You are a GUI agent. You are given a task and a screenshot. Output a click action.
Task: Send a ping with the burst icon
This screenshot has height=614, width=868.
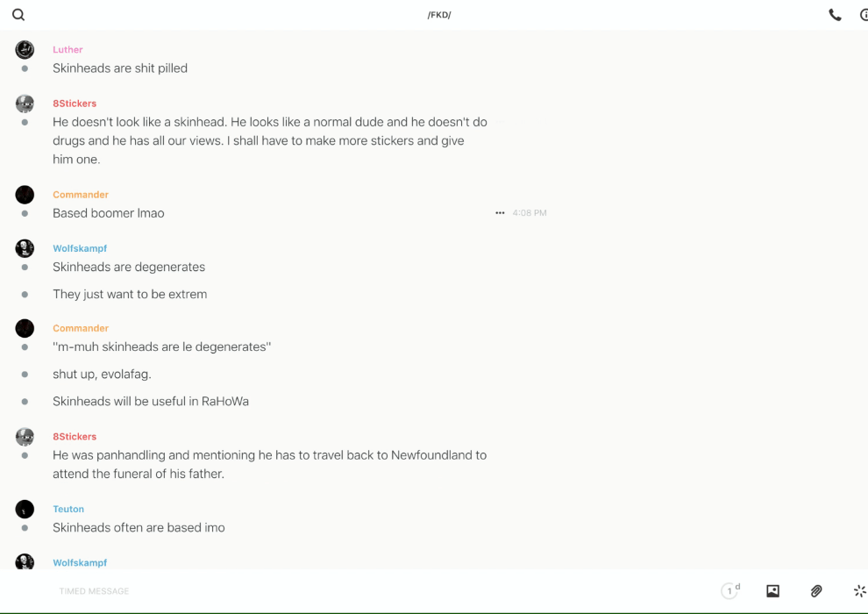click(859, 591)
